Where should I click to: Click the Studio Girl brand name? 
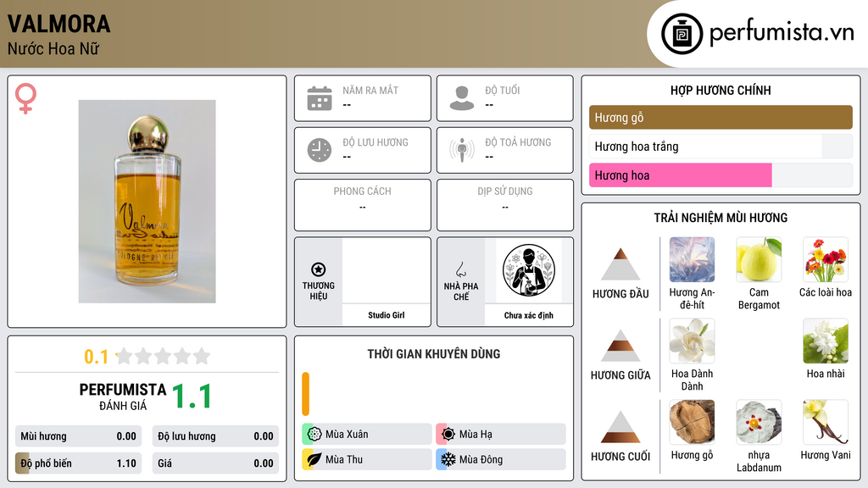pyautogui.click(x=387, y=315)
